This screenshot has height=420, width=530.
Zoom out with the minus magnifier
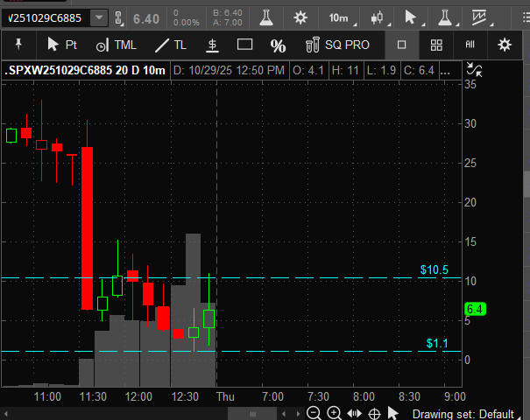click(314, 413)
